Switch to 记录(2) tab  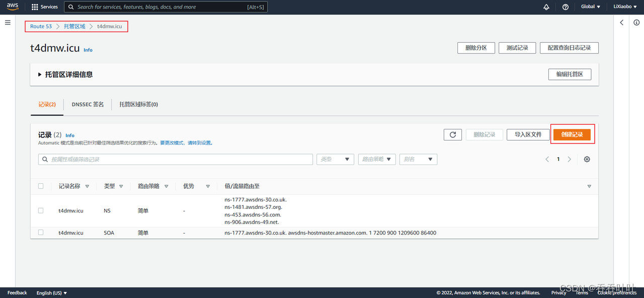click(x=47, y=104)
